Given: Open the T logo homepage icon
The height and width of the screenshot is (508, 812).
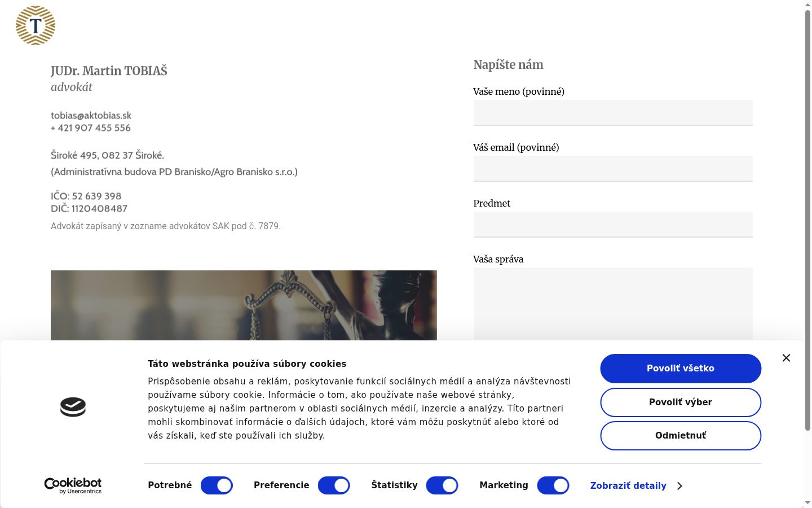Looking at the screenshot, I should pos(36,25).
